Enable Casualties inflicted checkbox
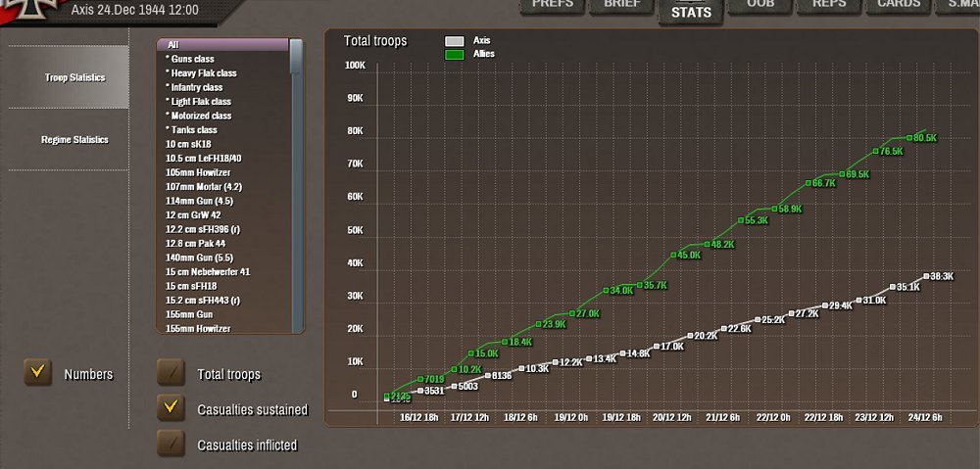 tap(171, 444)
